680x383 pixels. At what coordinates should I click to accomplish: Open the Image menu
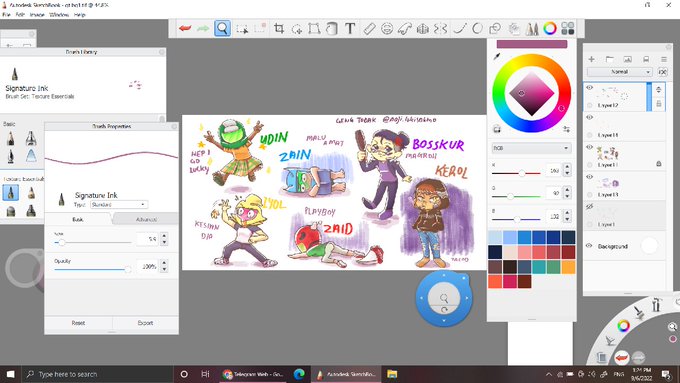pos(37,15)
